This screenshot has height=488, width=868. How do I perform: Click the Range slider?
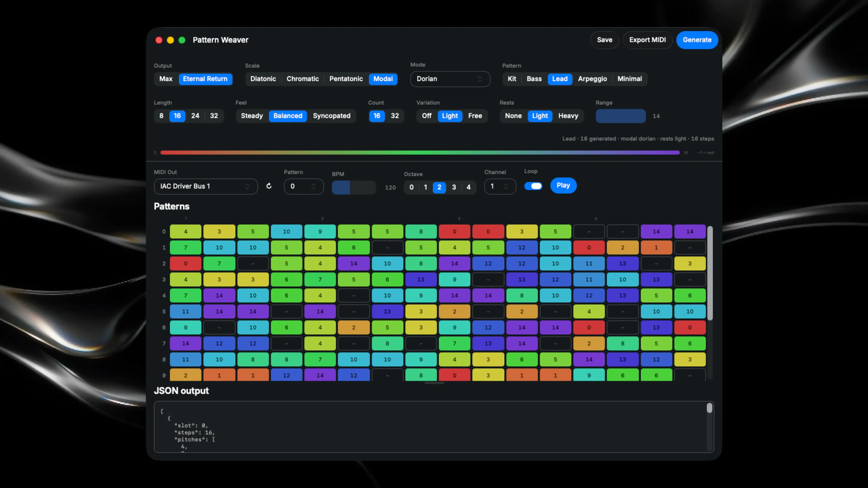(x=621, y=116)
